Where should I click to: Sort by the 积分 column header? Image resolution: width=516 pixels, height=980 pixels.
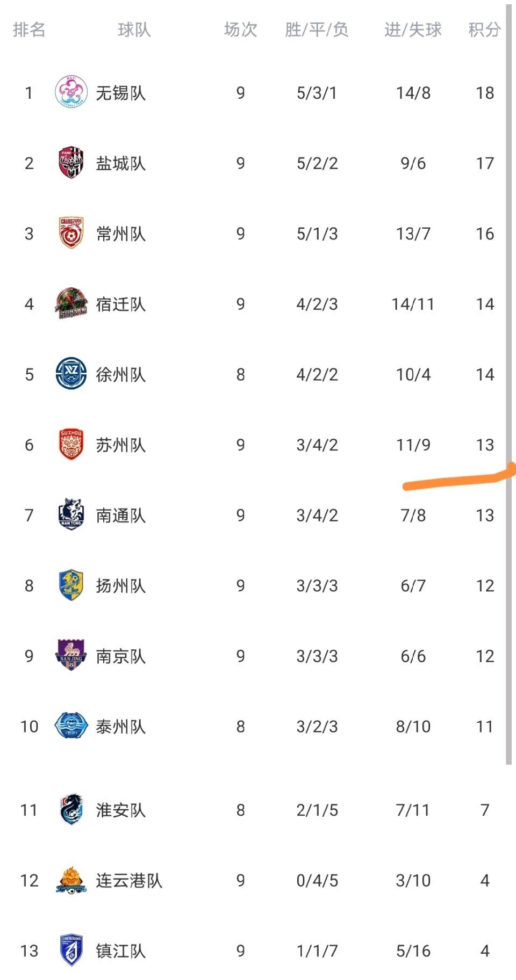pos(484,30)
